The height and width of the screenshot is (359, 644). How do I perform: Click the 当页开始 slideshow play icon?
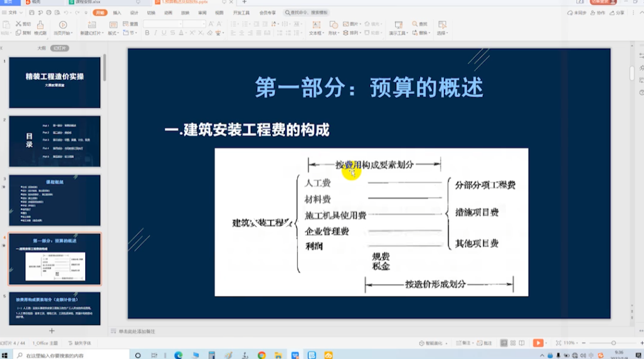[63, 25]
